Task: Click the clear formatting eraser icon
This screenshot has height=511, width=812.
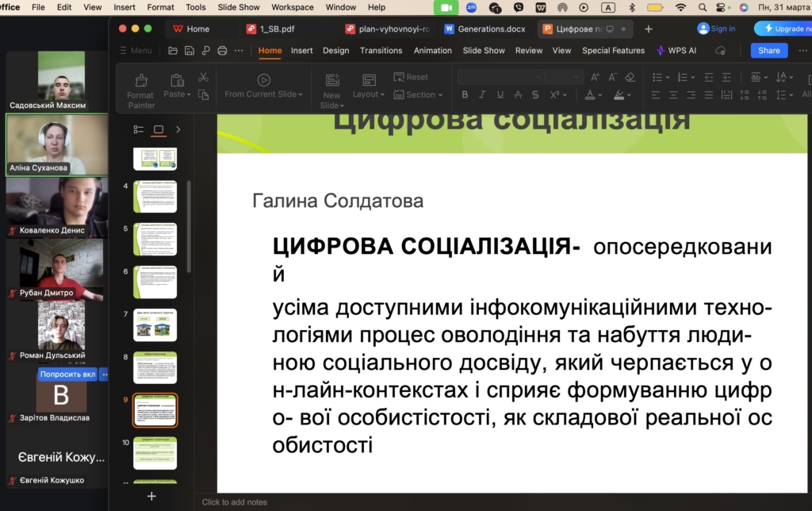Action: pyautogui.click(x=630, y=77)
